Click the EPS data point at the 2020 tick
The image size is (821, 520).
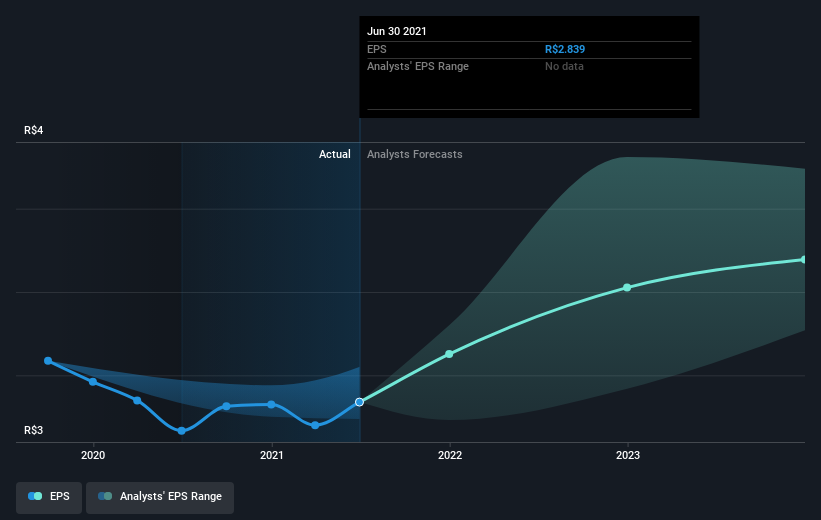tap(93, 382)
